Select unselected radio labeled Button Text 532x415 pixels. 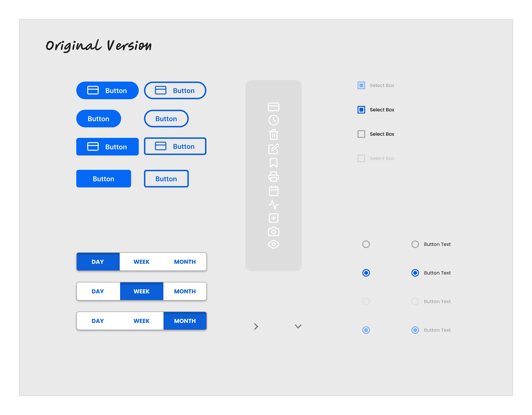pos(415,244)
